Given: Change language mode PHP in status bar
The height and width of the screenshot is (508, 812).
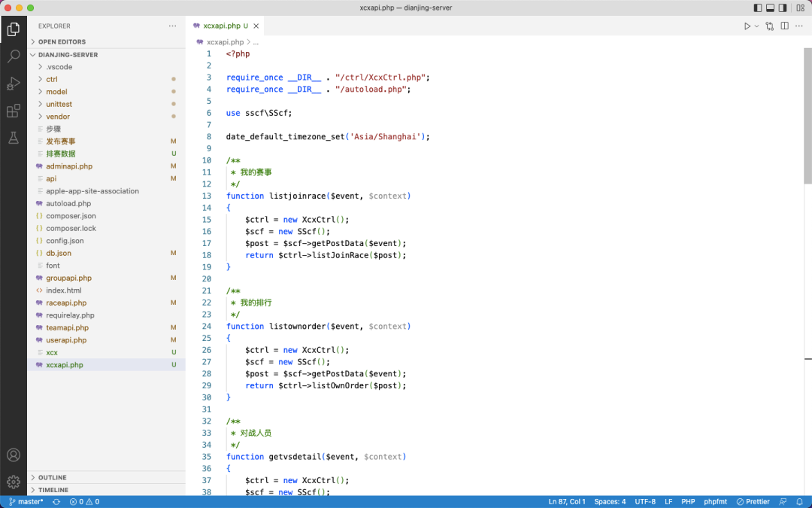Looking at the screenshot, I should pyautogui.click(x=688, y=502).
